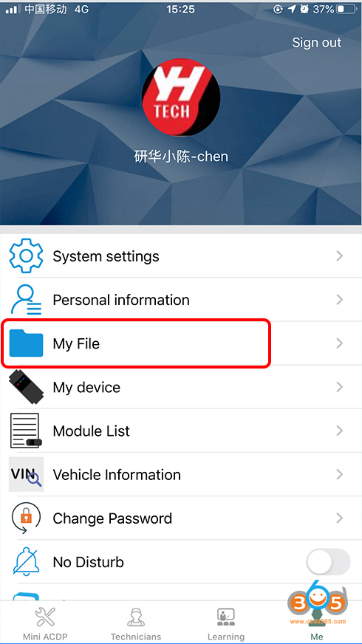Tap the YH TECH profile avatar
Image resolution: width=362 pixels, height=644 pixels.
pyautogui.click(x=181, y=97)
